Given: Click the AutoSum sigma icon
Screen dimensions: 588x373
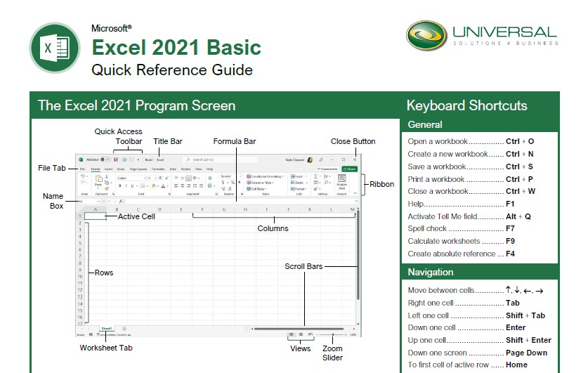Looking at the screenshot, I should click(x=315, y=176).
